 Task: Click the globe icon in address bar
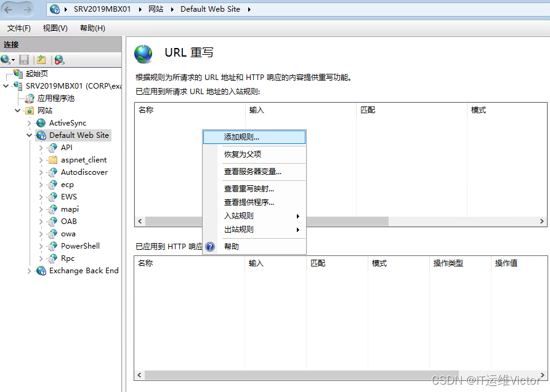55,9
